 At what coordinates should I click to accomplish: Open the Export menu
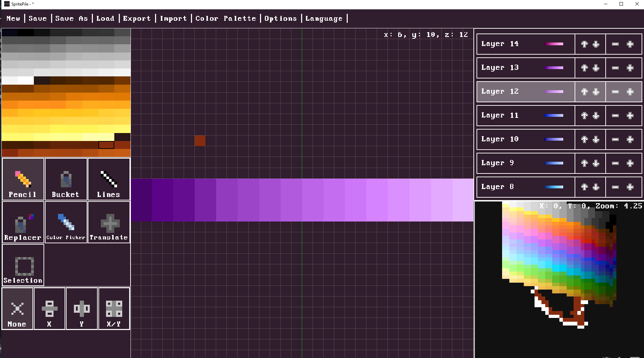click(x=137, y=18)
